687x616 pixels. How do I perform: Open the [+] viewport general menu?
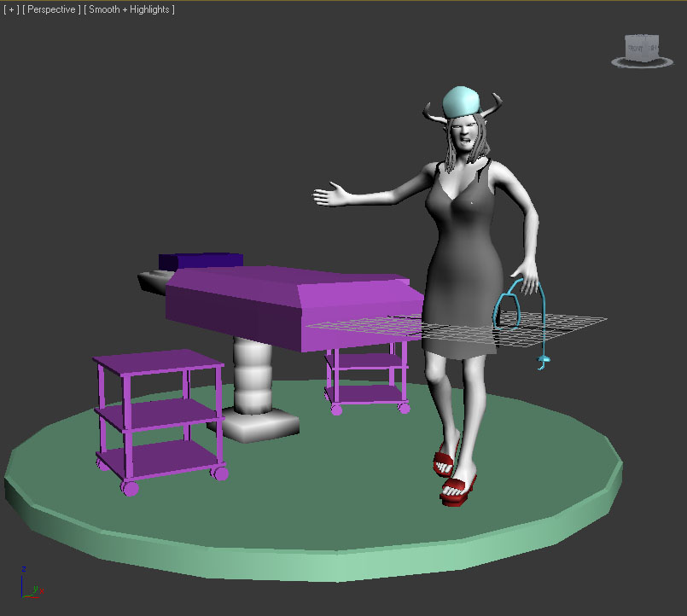pos(11,9)
